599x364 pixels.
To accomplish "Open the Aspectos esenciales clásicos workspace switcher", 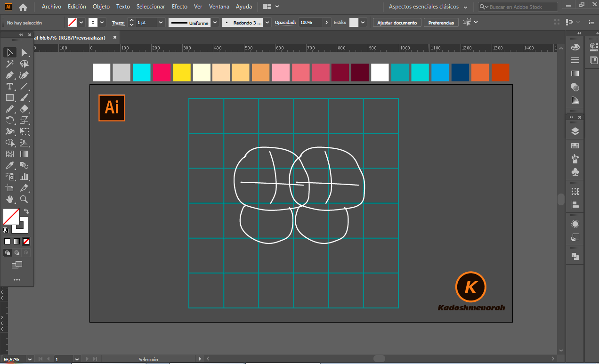I will click(x=428, y=7).
